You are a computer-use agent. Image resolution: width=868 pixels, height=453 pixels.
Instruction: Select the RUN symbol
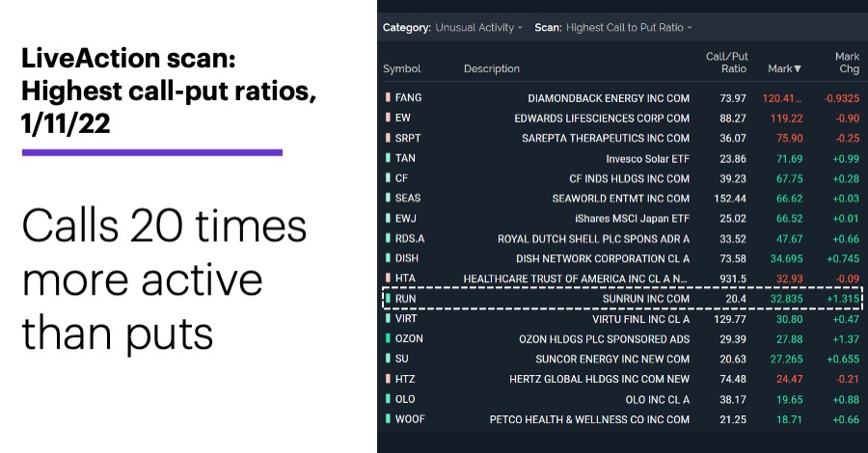pos(405,299)
